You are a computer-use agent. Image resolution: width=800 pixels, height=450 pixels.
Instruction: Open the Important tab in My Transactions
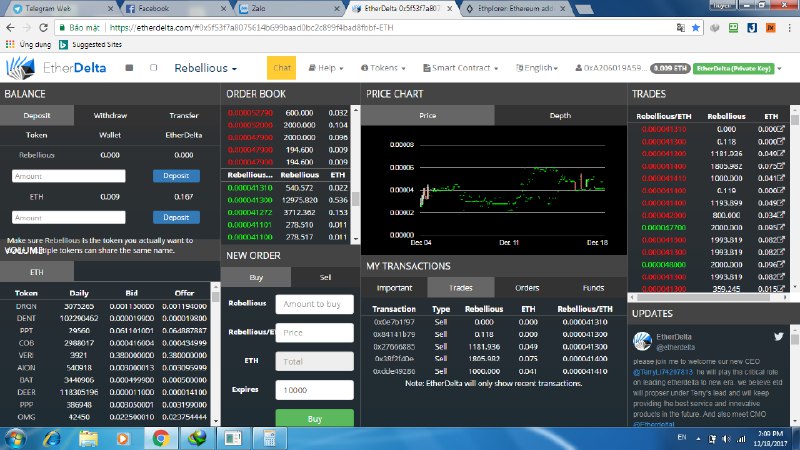pos(394,288)
